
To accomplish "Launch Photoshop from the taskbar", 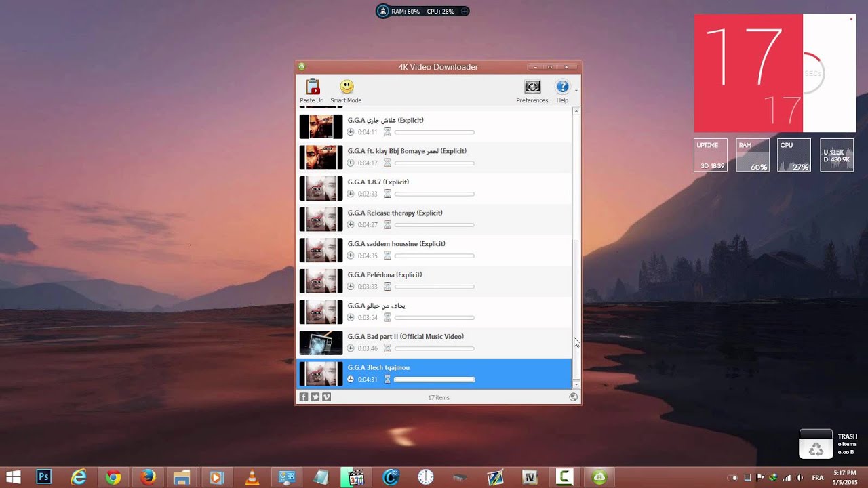I will coord(43,477).
